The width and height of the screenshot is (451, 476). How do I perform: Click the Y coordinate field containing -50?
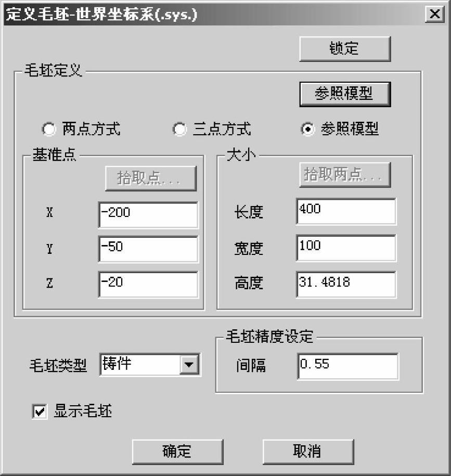[148, 249]
